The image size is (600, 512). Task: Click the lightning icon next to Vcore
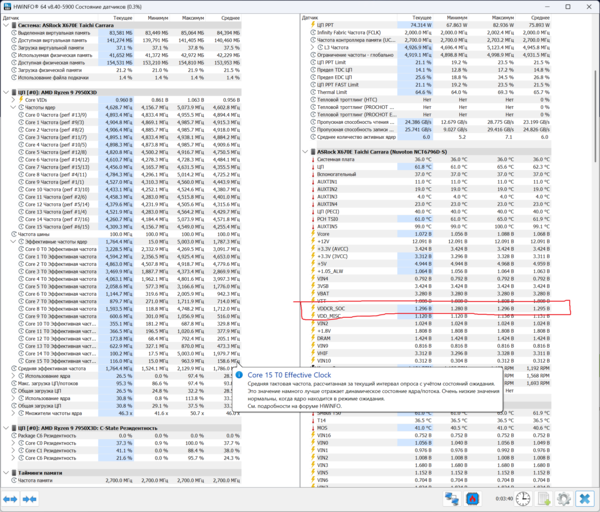[313, 234]
